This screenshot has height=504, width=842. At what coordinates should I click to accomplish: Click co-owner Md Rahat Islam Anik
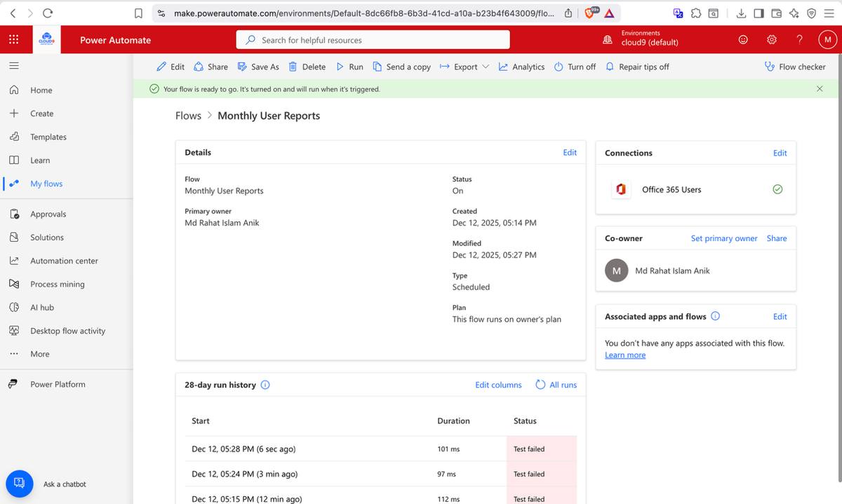coord(672,271)
